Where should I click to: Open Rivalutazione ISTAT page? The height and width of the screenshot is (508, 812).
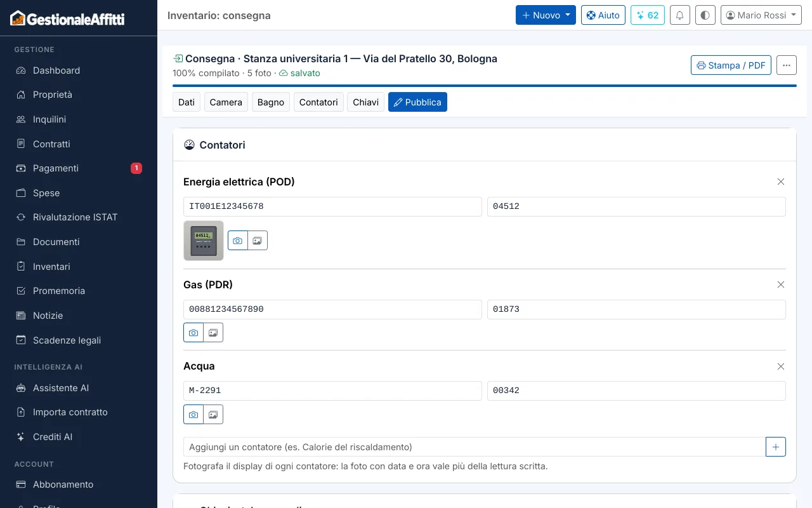(79, 217)
